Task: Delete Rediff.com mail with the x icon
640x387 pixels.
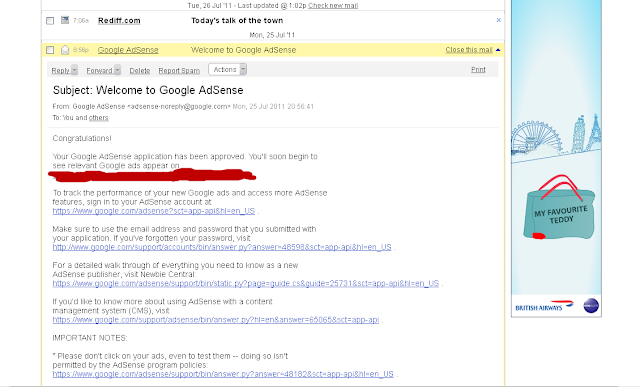Action: tap(498, 20)
